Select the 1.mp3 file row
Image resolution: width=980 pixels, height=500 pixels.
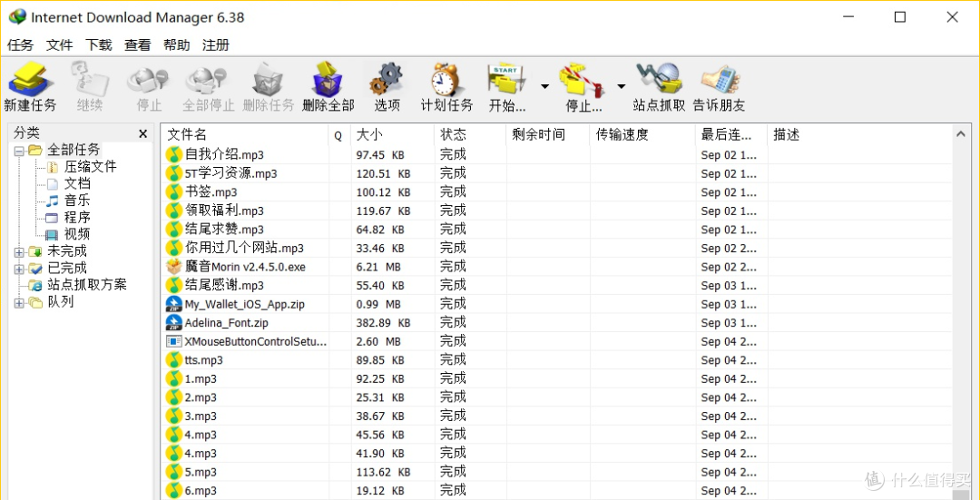click(x=557, y=378)
